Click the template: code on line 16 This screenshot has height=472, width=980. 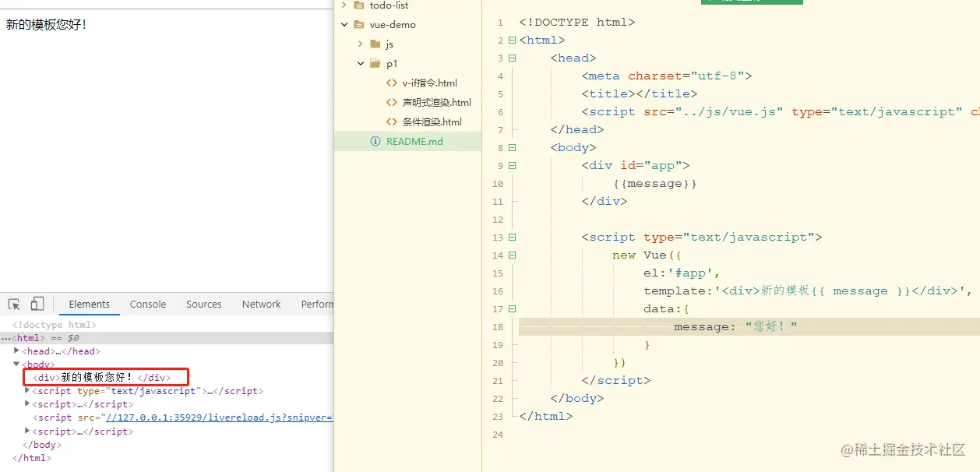pyautogui.click(x=809, y=291)
